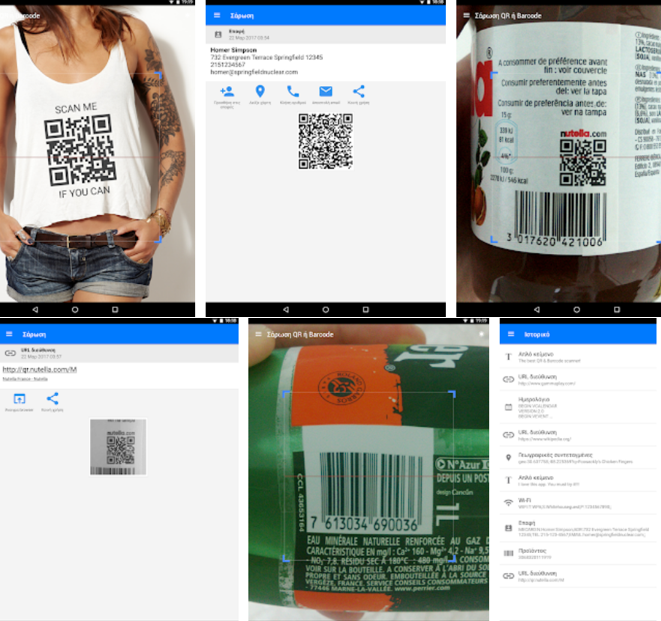Tap Android back button under t-shirt scan screen
Viewport: 661px width, 621px height.
(x=35, y=309)
